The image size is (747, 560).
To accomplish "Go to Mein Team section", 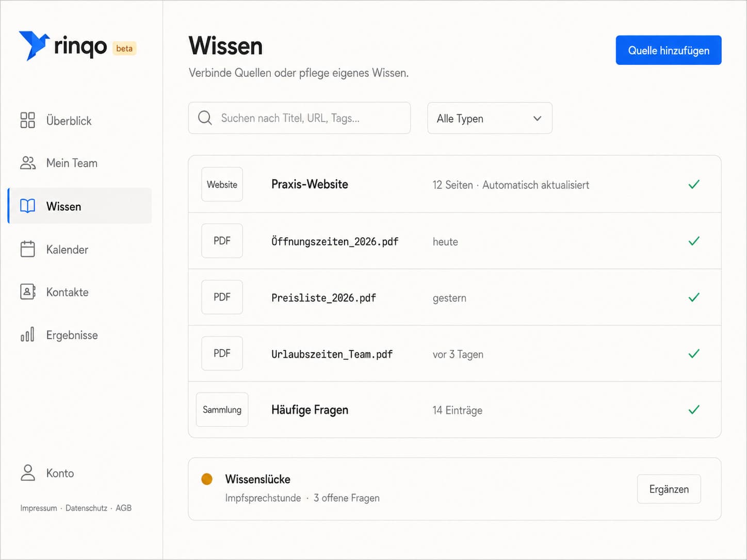I will [80, 163].
